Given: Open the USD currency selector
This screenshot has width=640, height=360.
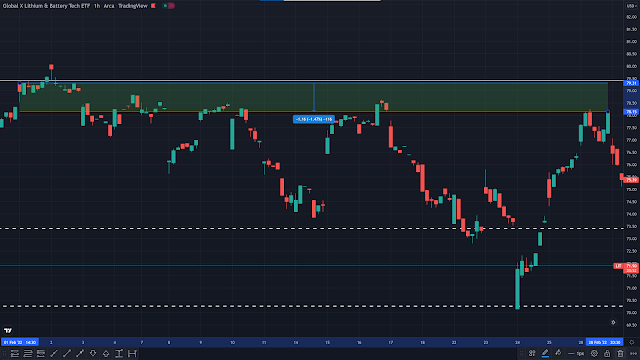Looking at the screenshot, I should click(631, 6).
